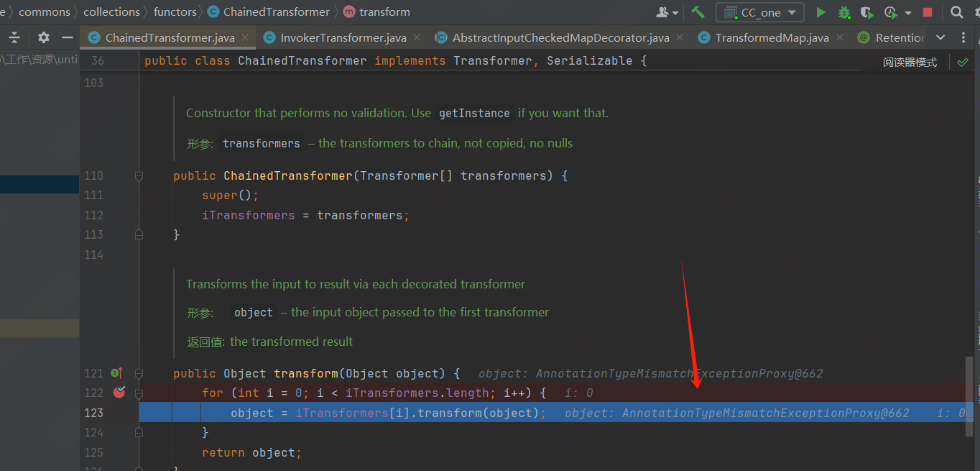Expand the profiler run options dropdown arrow

pos(908,13)
